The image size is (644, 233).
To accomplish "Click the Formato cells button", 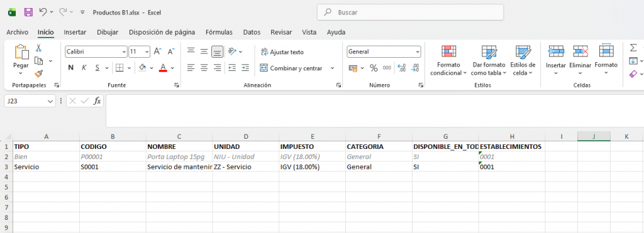I will [606, 60].
